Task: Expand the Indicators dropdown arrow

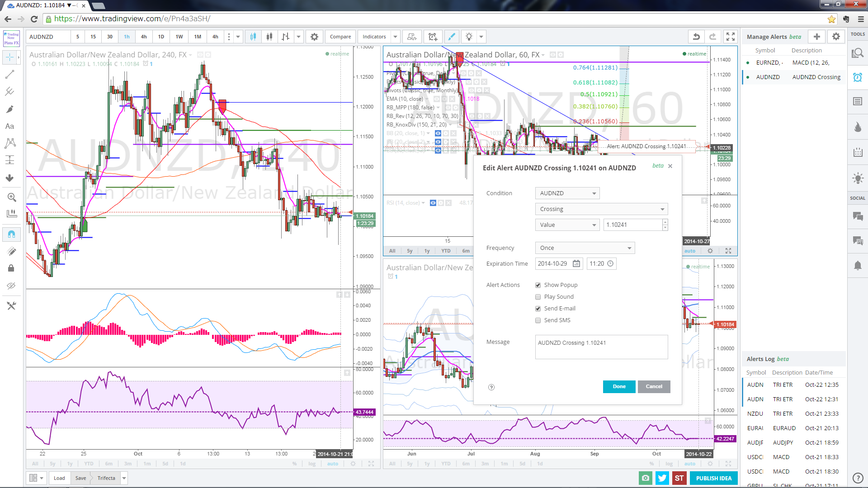Action: point(395,37)
